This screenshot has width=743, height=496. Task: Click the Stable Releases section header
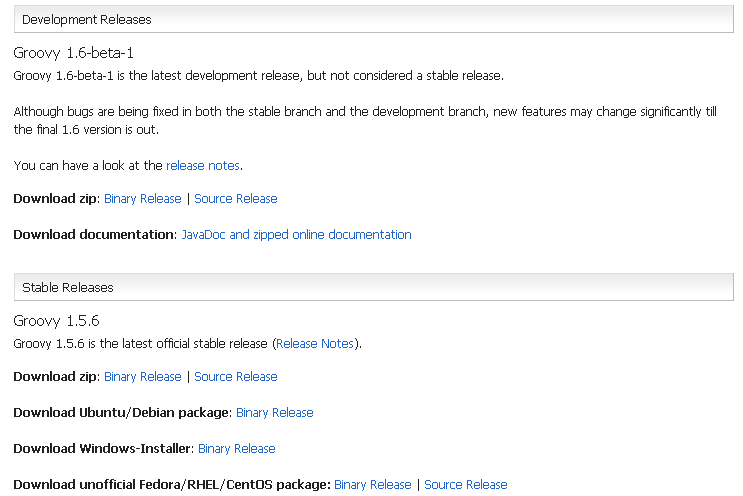click(x=374, y=287)
